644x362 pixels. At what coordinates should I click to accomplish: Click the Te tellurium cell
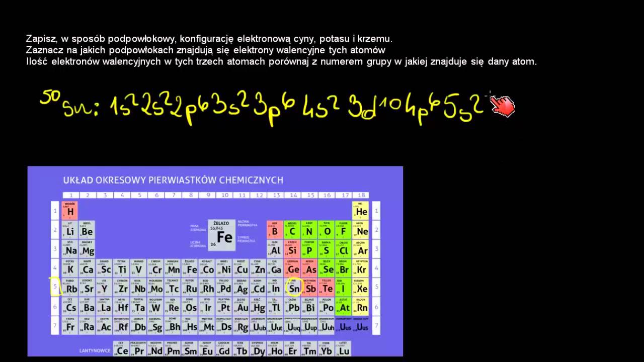tap(327, 287)
